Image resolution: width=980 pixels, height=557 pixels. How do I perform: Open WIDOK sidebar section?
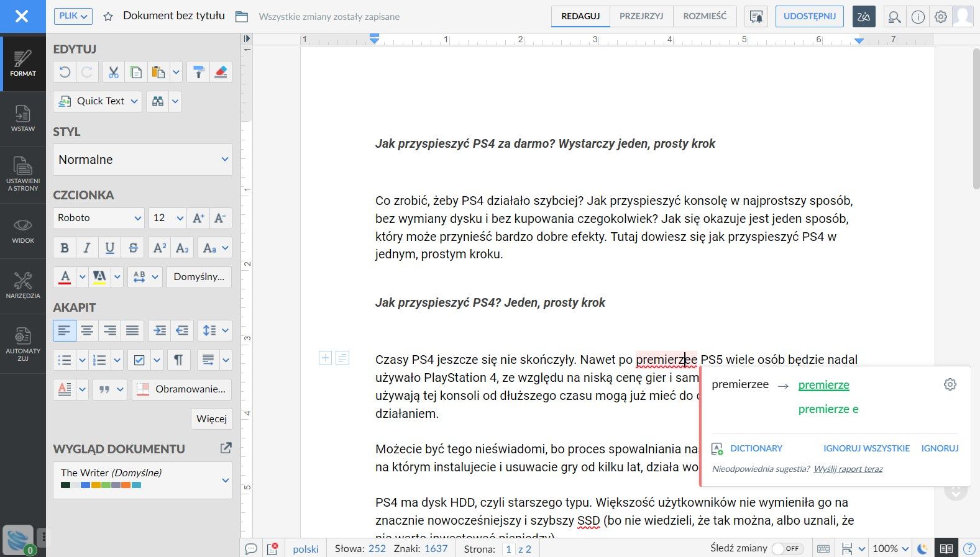pyautogui.click(x=23, y=230)
